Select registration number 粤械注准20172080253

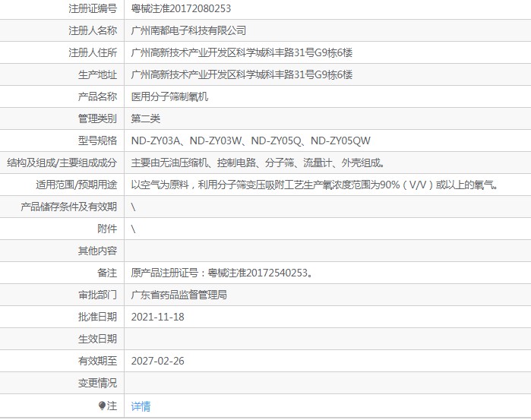(181, 8)
